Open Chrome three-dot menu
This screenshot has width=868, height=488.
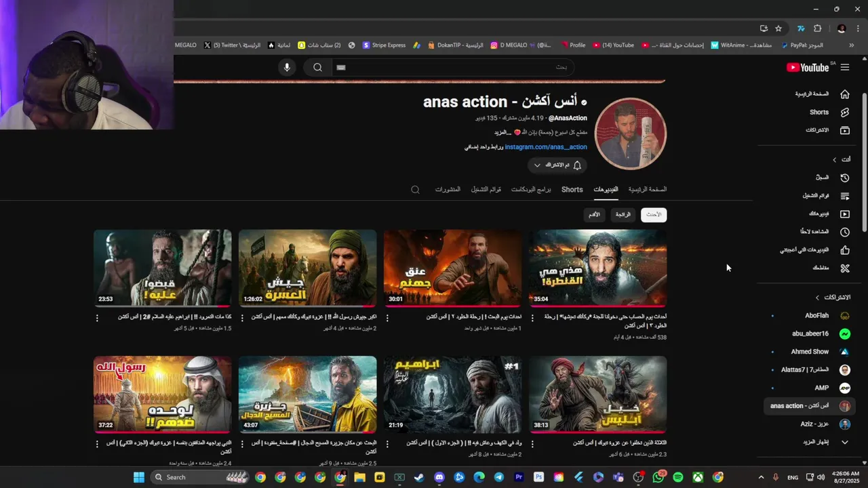coord(856,28)
